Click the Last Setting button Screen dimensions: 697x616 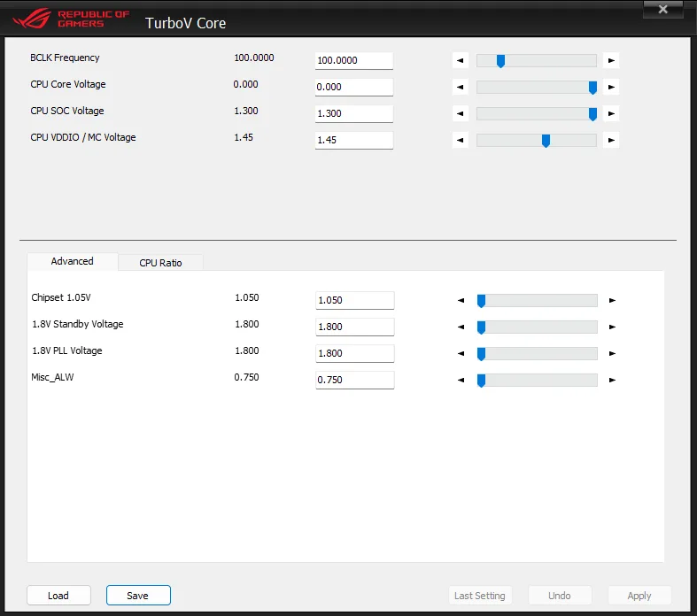[480, 595]
